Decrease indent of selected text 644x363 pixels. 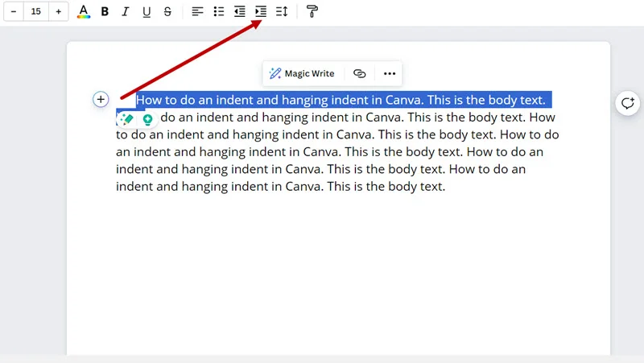[x=239, y=11]
